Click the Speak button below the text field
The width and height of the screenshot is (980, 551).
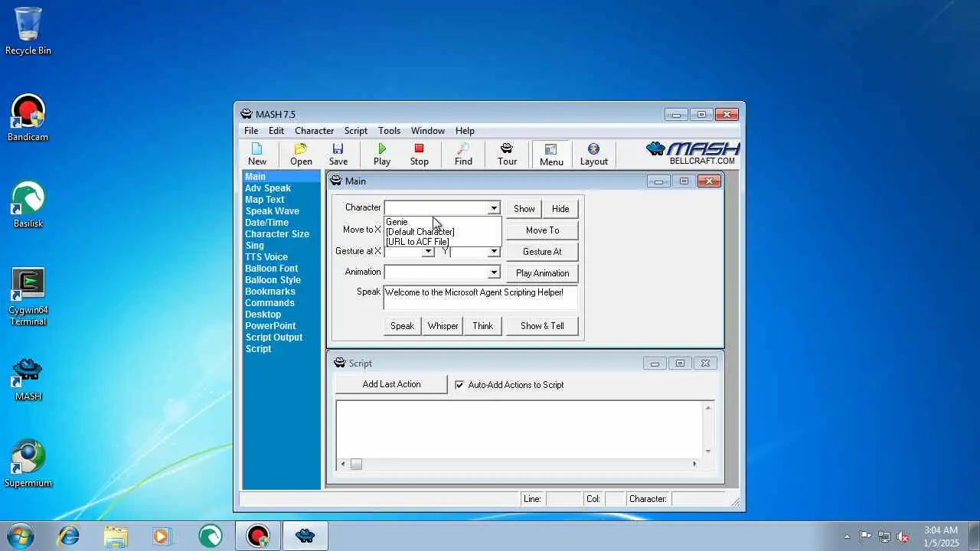[402, 326]
